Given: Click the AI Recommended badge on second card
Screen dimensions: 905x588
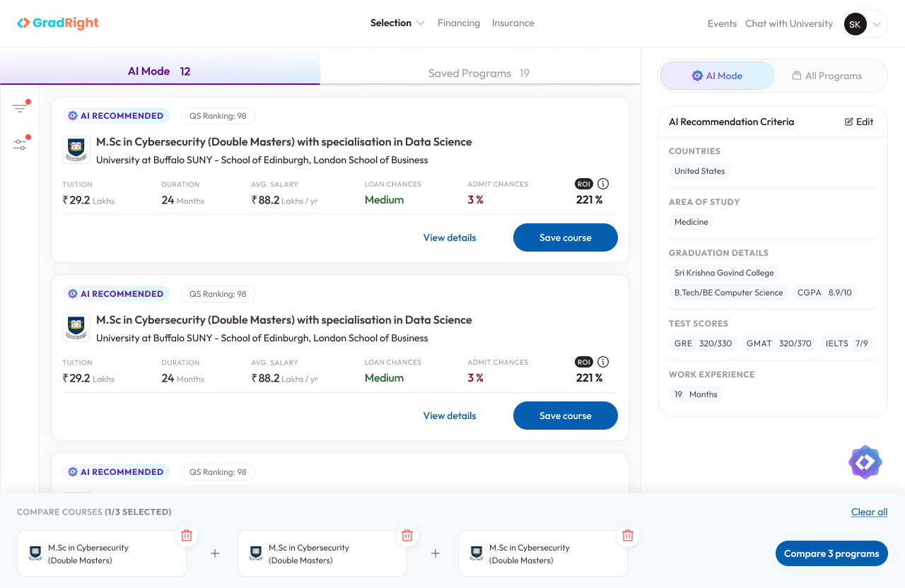Looking at the screenshot, I should (116, 294).
